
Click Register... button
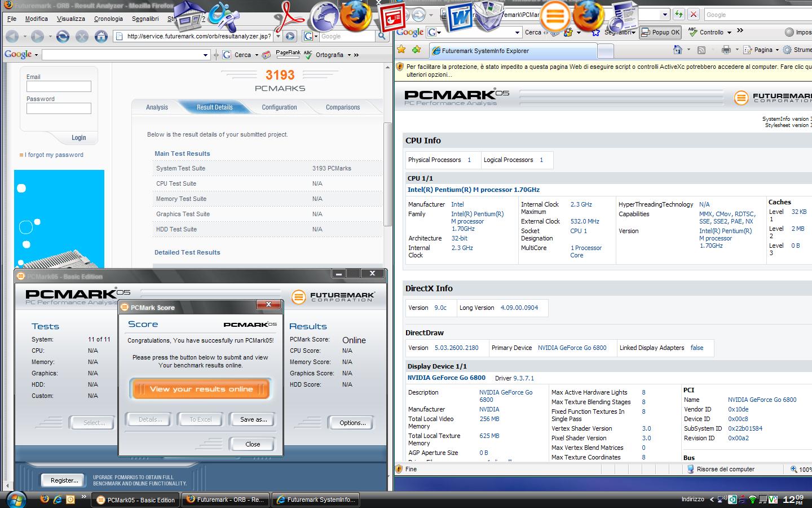click(64, 480)
